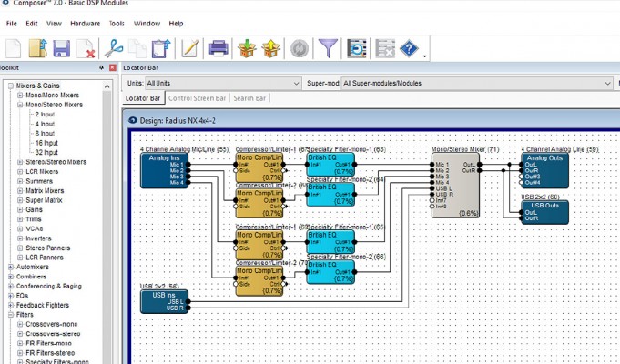Image resolution: width=620 pixels, height=364 pixels.
Task: Select the Analog Outs module block
Action: [x=544, y=170]
